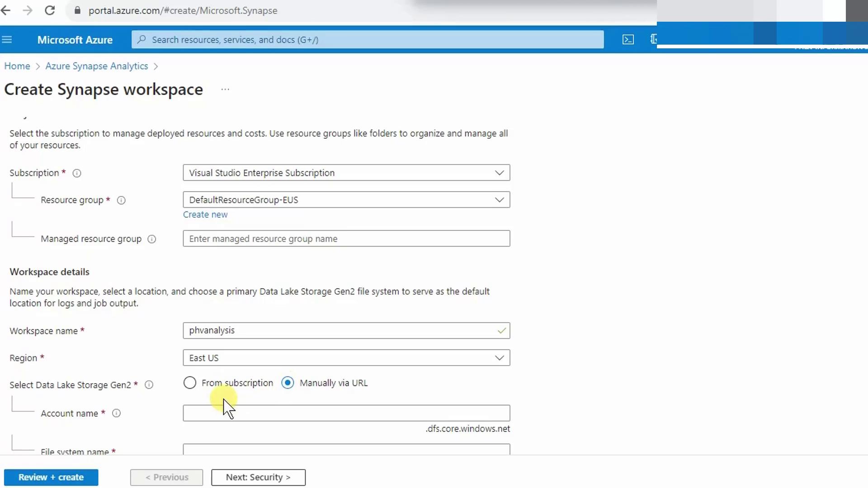Click the Select Data Lake Storage Gen2 info icon
The image size is (868, 488).
coord(149,385)
